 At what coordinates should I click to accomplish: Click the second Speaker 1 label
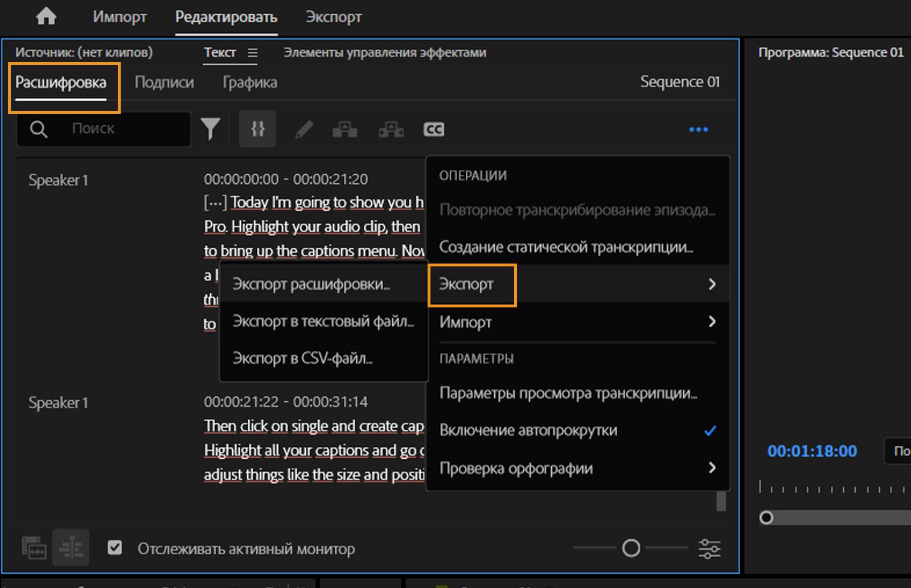[x=58, y=403]
